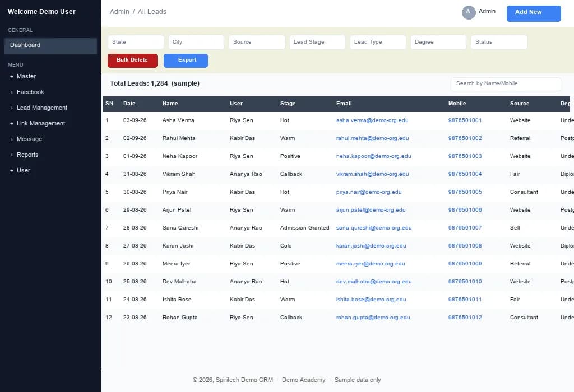
Task: Open email ishita.bose@demo-org.edu
Action: tap(371, 300)
